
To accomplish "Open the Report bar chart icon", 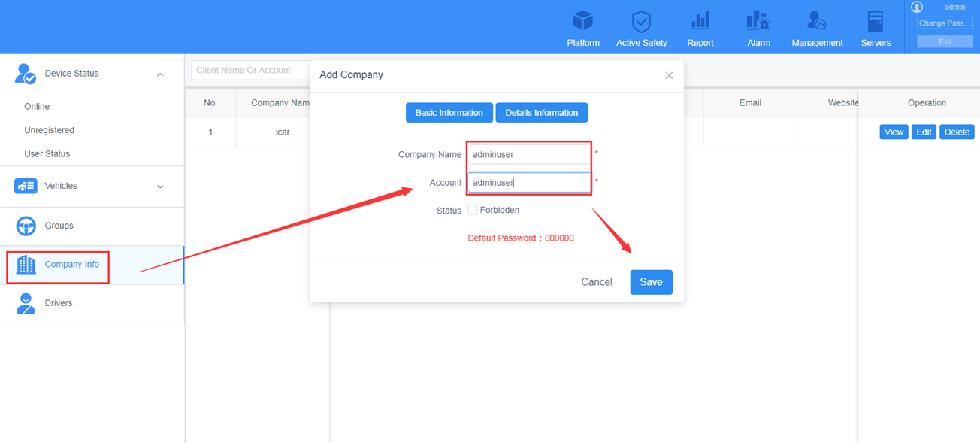I will [700, 20].
